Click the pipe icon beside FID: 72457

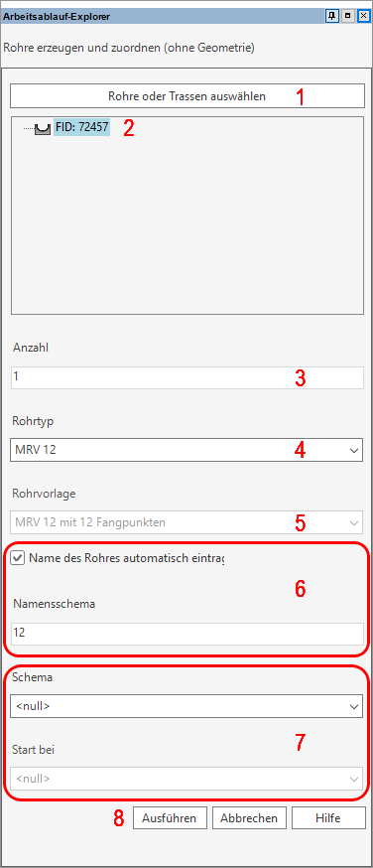(43, 129)
